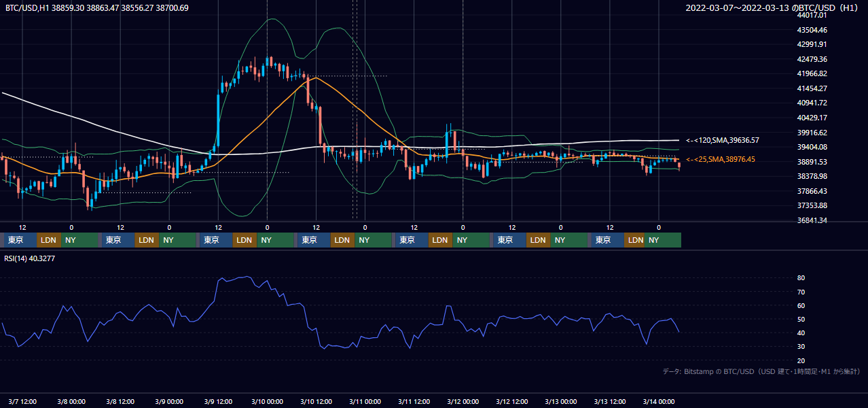Viewport: 868px width, 408px height.
Task: Click the RSI scale value 70
Action: click(x=801, y=292)
